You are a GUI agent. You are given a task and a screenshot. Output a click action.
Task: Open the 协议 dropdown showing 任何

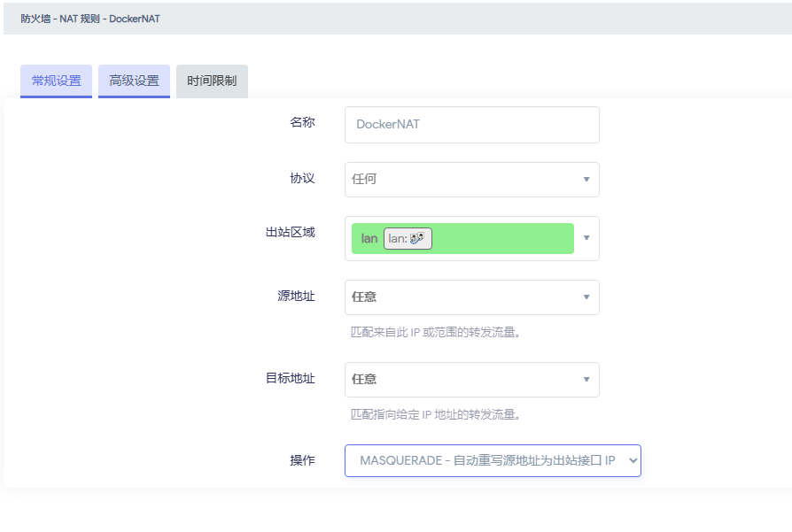coord(472,180)
